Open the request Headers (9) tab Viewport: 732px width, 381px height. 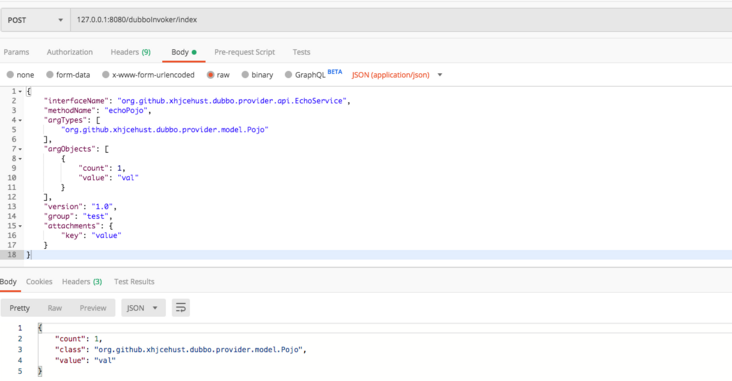(x=131, y=52)
